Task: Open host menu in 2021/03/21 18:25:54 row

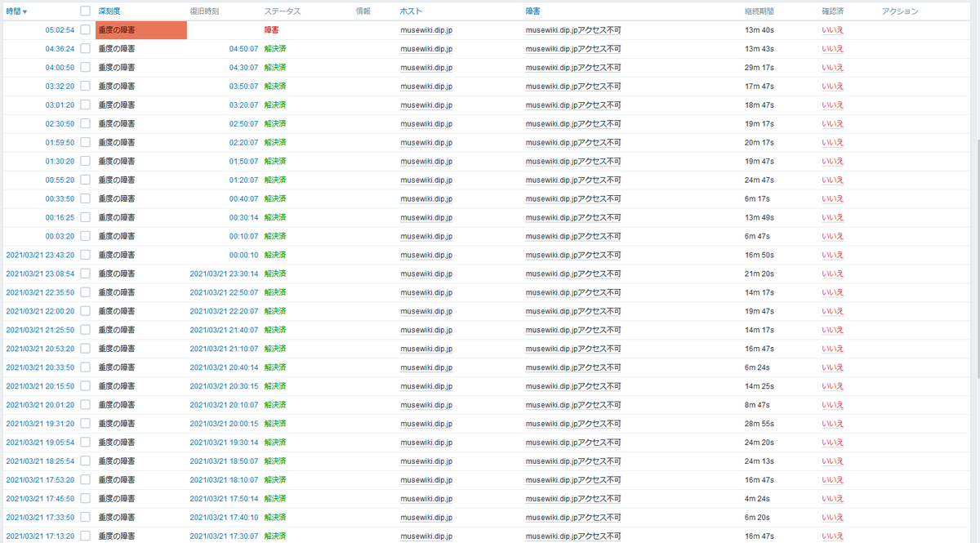Action: coord(426,462)
